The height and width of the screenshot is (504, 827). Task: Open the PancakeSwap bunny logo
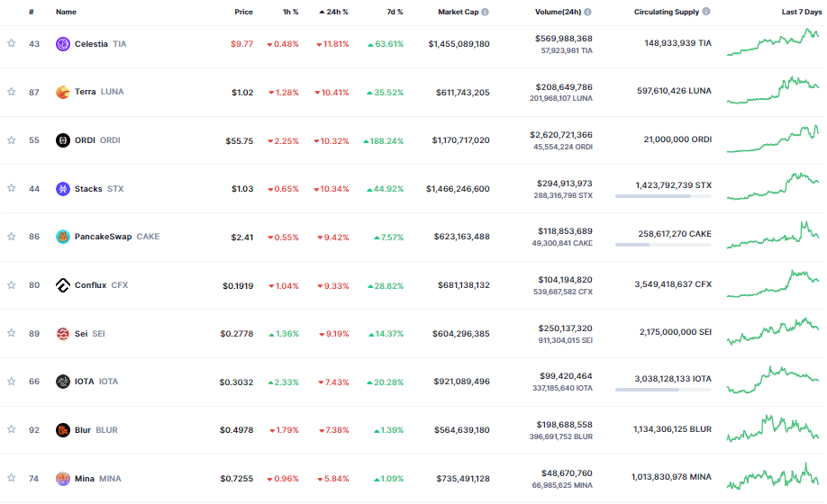[x=63, y=237]
